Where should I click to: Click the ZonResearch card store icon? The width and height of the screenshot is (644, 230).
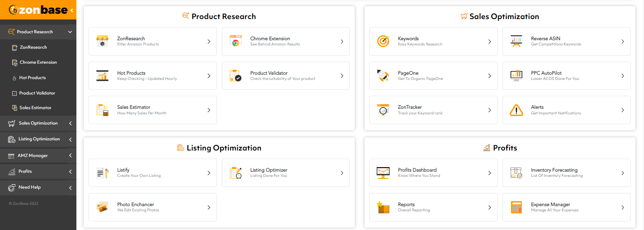click(x=102, y=41)
